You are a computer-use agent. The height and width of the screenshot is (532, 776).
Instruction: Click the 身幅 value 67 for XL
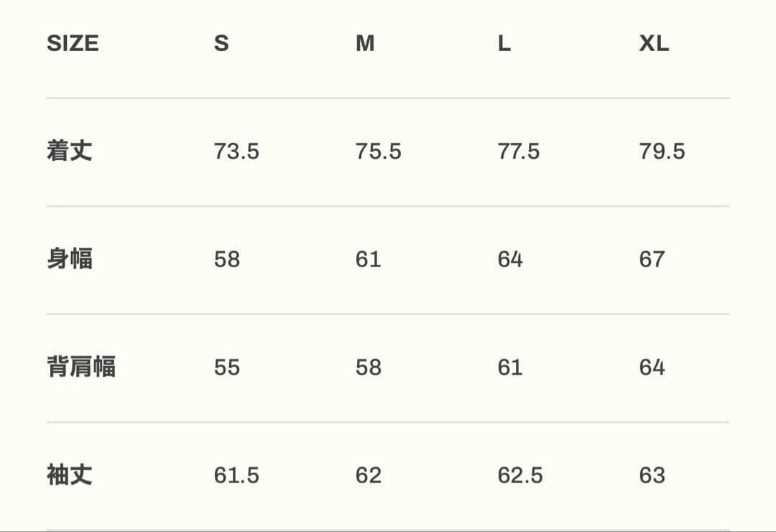(x=652, y=259)
